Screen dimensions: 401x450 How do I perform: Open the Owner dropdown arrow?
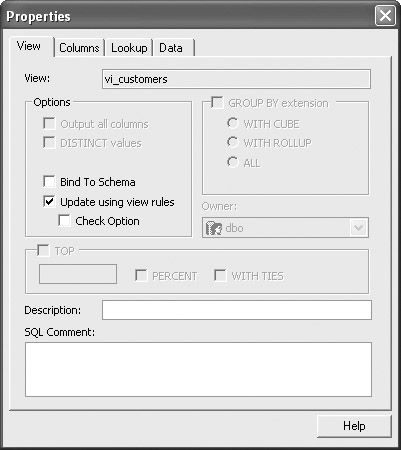coord(358,228)
